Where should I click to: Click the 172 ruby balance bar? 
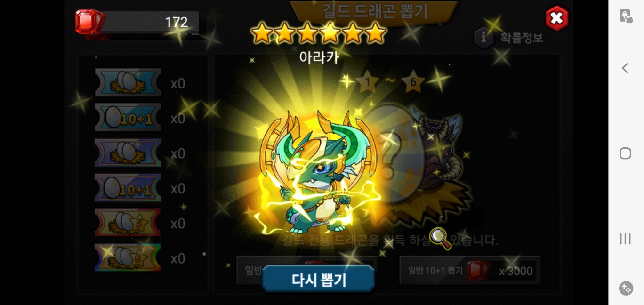click(150, 22)
